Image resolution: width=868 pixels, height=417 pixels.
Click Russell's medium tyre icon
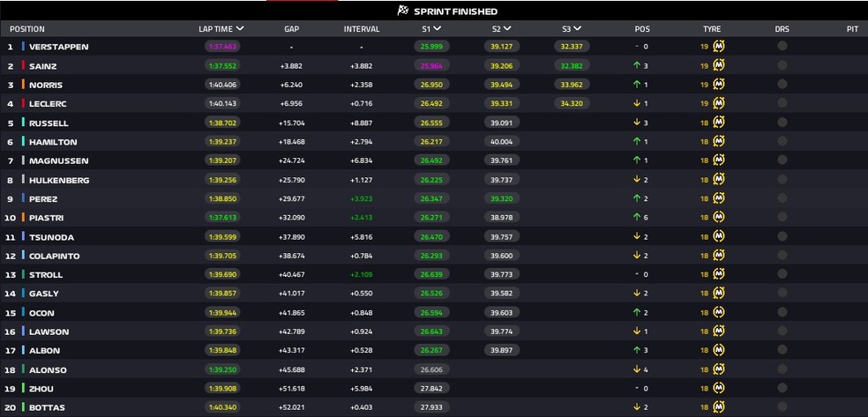(x=719, y=123)
